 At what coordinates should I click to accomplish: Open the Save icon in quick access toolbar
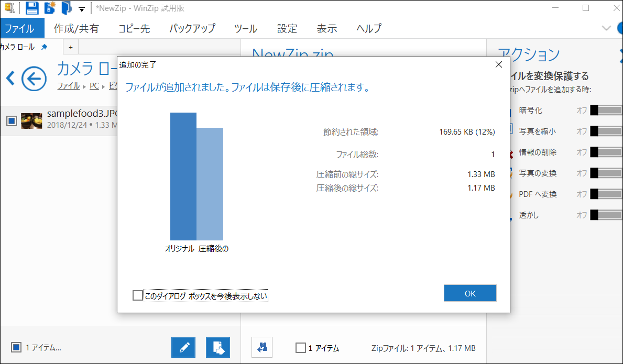click(31, 8)
